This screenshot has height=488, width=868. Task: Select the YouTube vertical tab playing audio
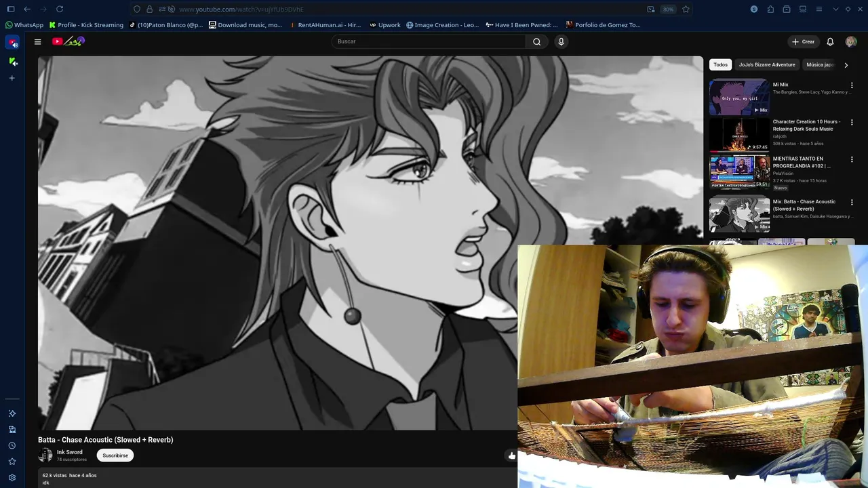pos(12,43)
